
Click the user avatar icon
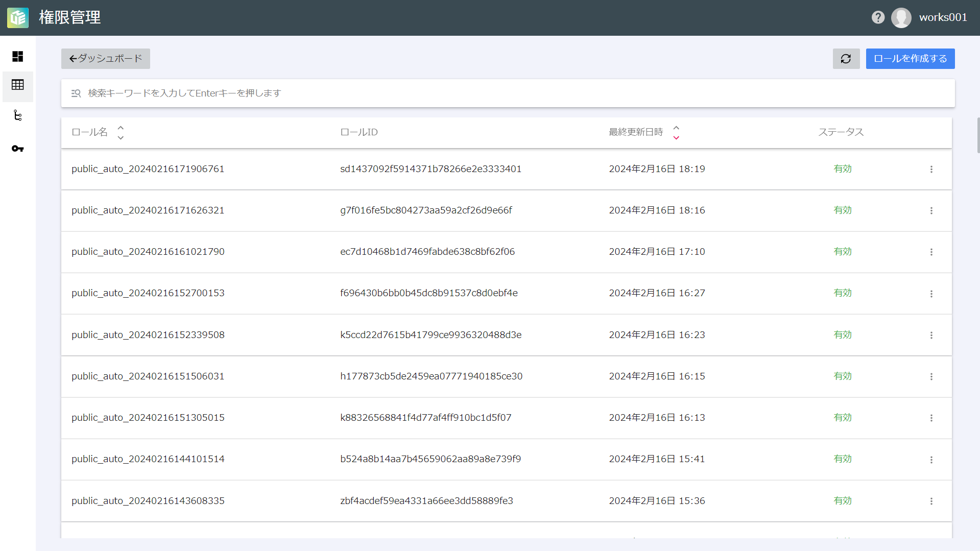pyautogui.click(x=901, y=18)
